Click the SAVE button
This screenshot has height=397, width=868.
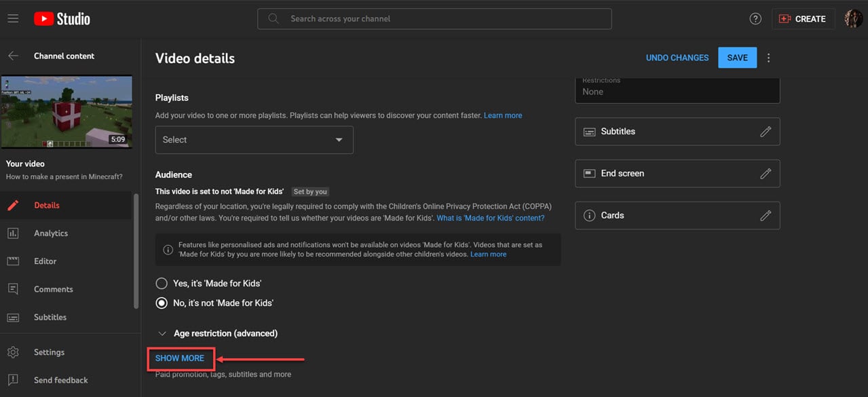pyautogui.click(x=737, y=58)
